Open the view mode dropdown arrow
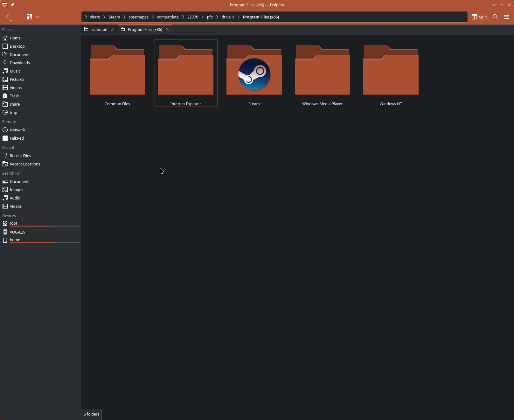514x420 pixels. tap(38, 17)
